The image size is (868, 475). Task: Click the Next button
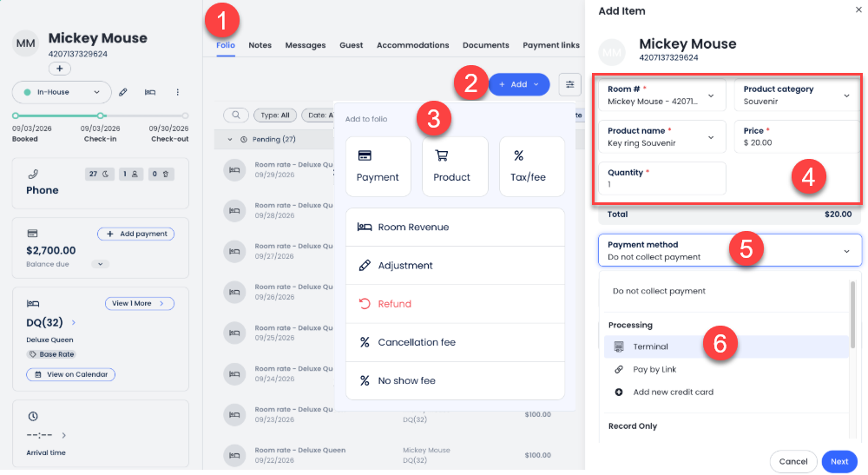839,462
